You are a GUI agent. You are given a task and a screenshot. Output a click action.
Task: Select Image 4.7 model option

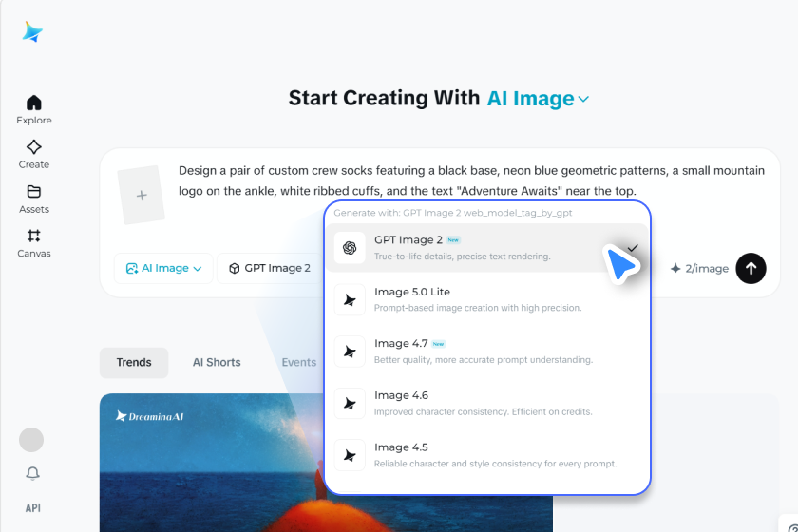coord(487,351)
